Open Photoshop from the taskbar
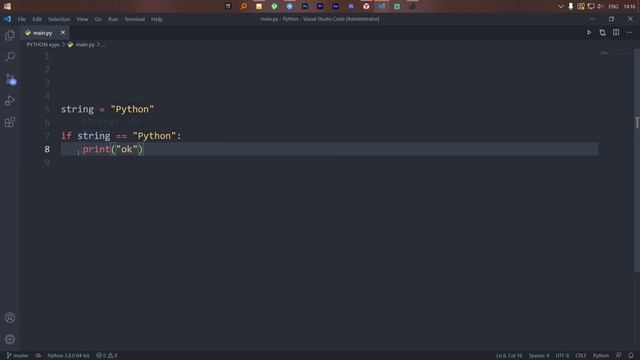 click(x=305, y=6)
